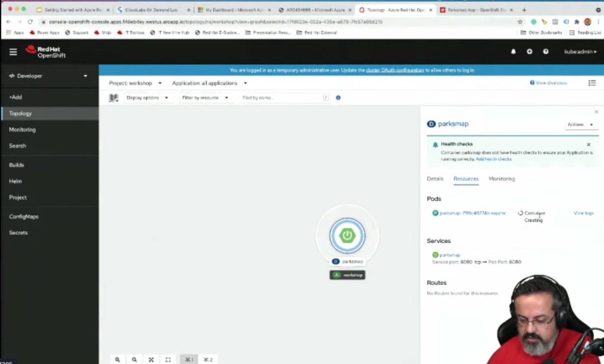This screenshot has height=364, width=604.
Task: Click the plus import icon in header
Action: pyautogui.click(x=529, y=52)
